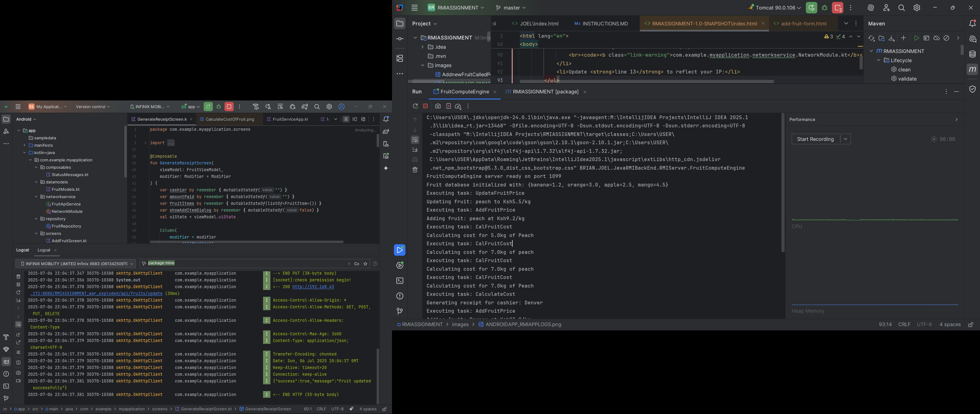Click ANDROIDAPP_RMIAPPLOGS.png breadcrumb

520,325
